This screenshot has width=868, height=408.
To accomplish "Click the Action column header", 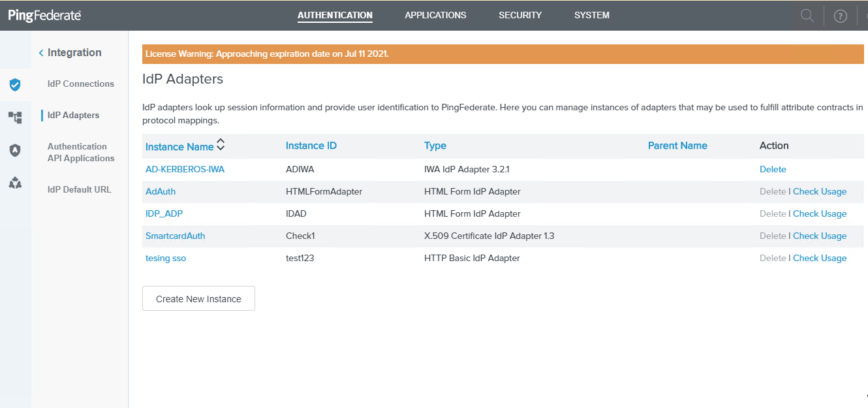I will tap(774, 146).
